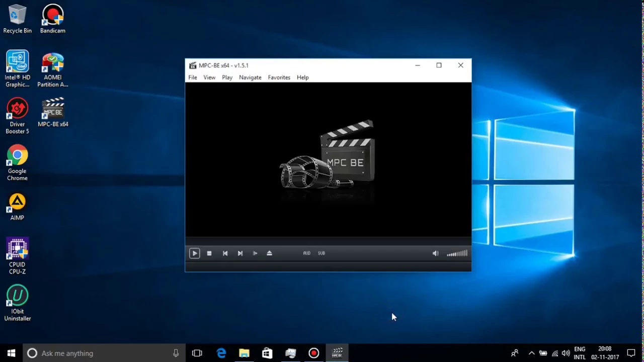Skip to next track button

point(240,253)
